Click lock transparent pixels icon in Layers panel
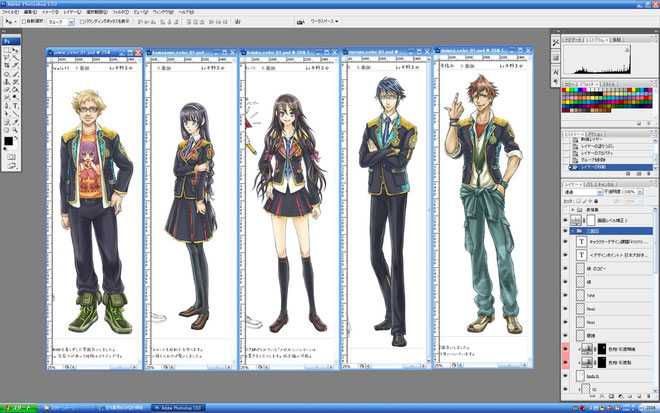This screenshot has height=413, width=660. tap(578, 201)
